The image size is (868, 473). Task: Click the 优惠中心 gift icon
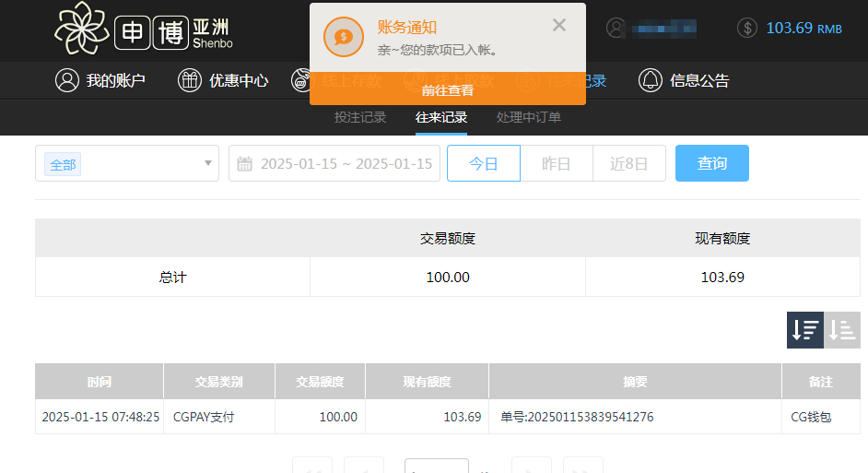190,80
